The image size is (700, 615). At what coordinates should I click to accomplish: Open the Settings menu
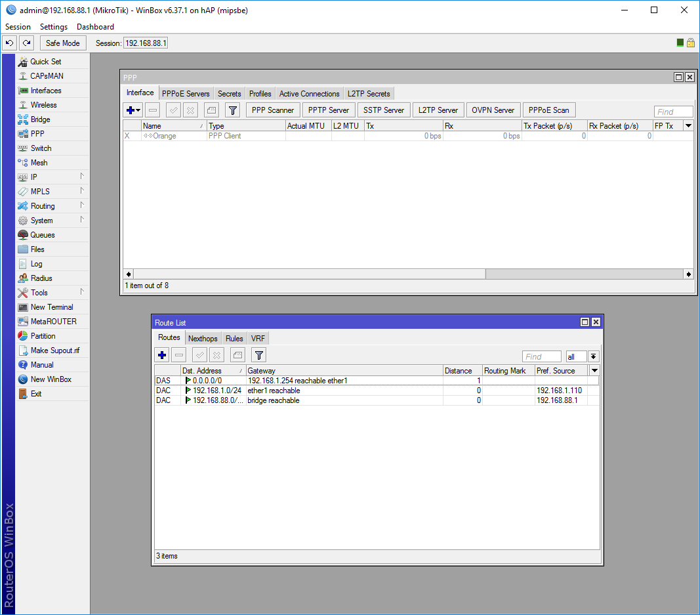tap(54, 27)
